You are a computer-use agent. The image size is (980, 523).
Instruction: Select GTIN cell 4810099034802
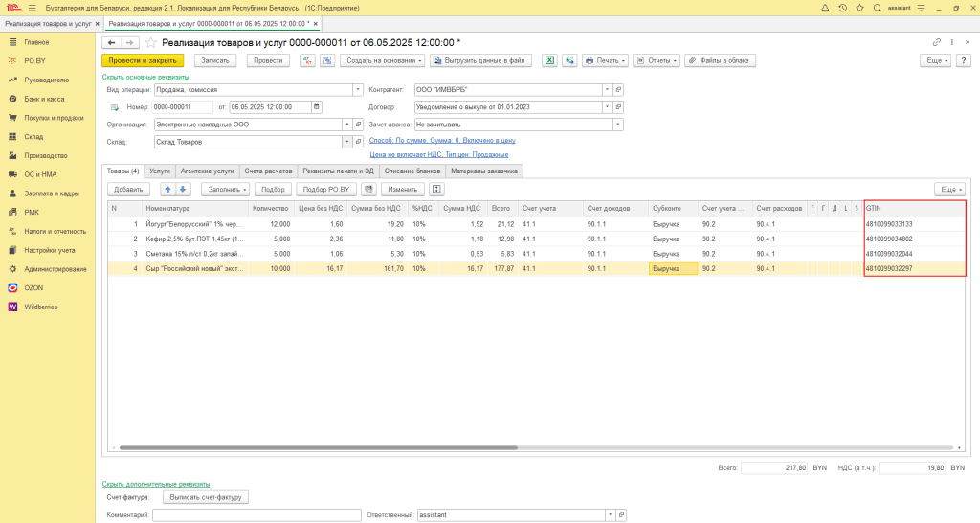(914, 239)
